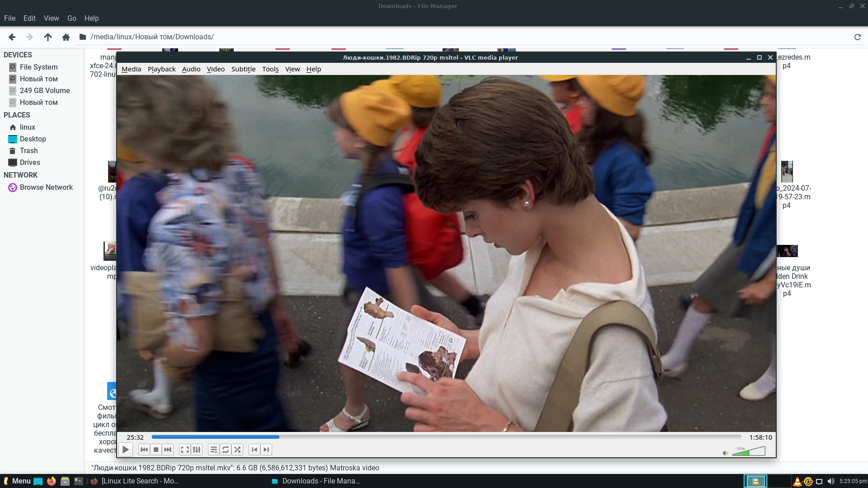
Task: Open the VLC View menu
Action: click(x=292, y=69)
